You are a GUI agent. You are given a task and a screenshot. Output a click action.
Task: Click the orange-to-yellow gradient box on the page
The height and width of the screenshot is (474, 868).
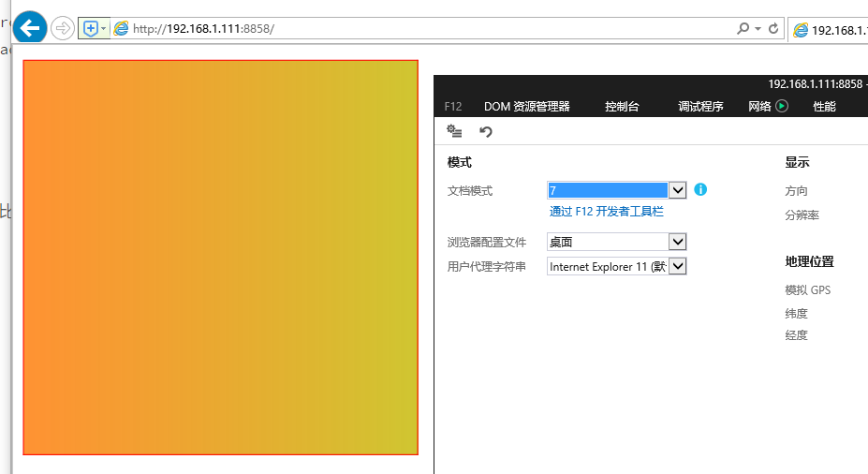[x=220, y=258]
